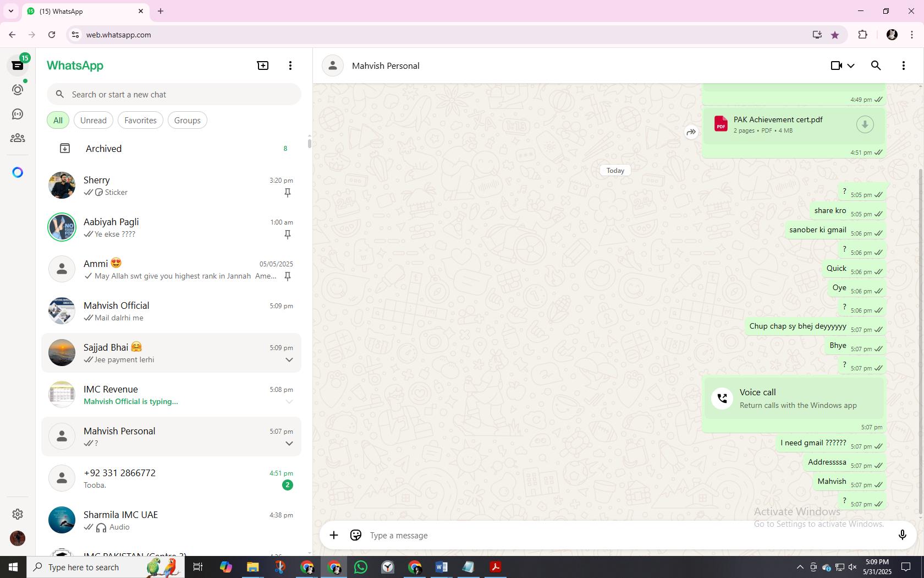Open the emoji and sticker picker

point(356,535)
